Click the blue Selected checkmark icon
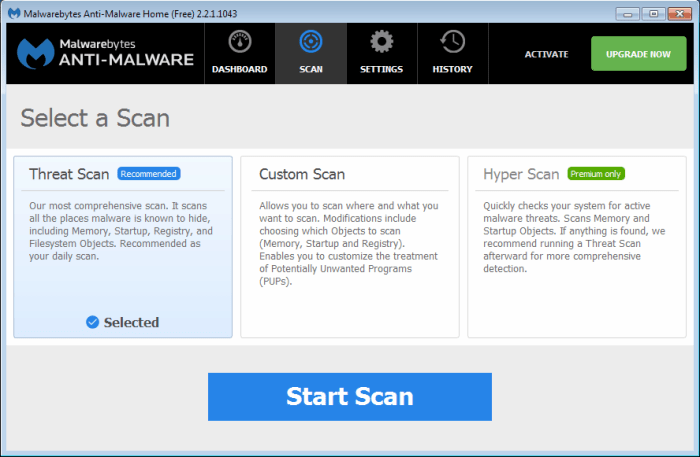 pyautogui.click(x=92, y=322)
